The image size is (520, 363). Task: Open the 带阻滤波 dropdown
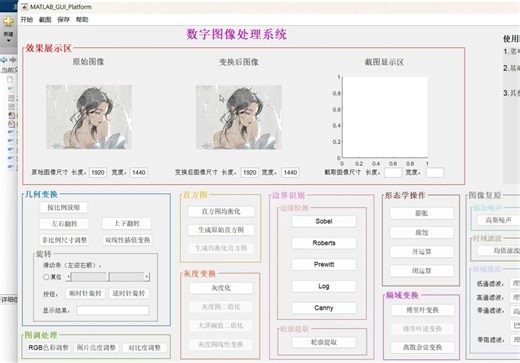515,340
